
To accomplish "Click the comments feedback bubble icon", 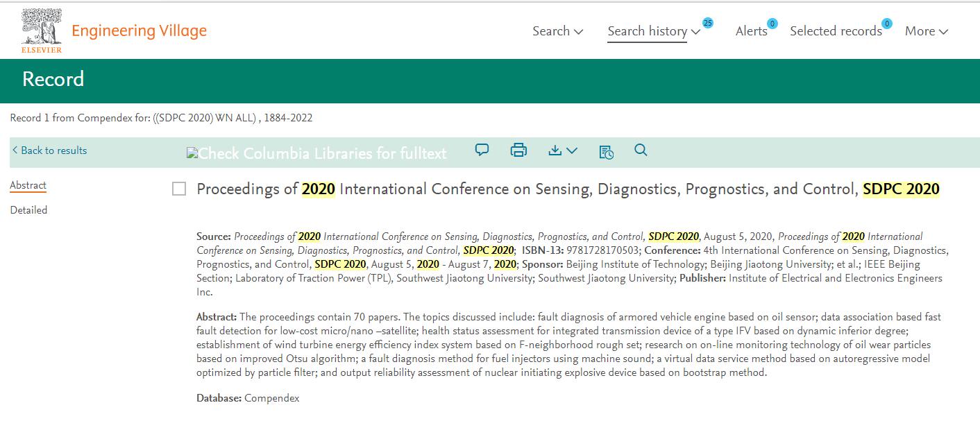I will point(481,150).
